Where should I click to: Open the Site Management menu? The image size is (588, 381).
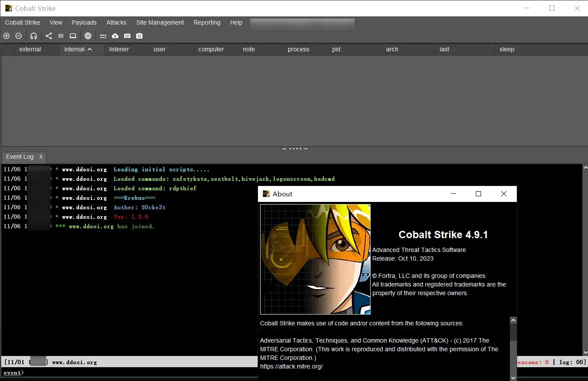160,22
